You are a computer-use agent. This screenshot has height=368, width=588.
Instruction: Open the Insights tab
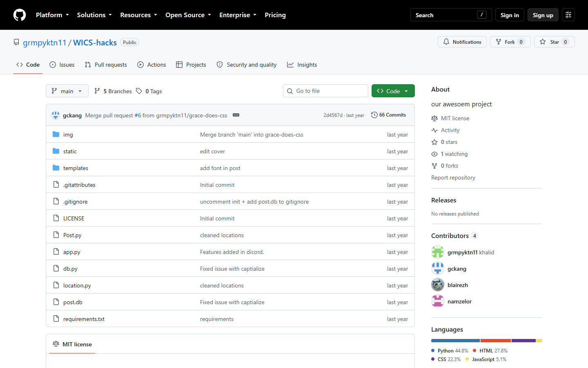(302, 65)
